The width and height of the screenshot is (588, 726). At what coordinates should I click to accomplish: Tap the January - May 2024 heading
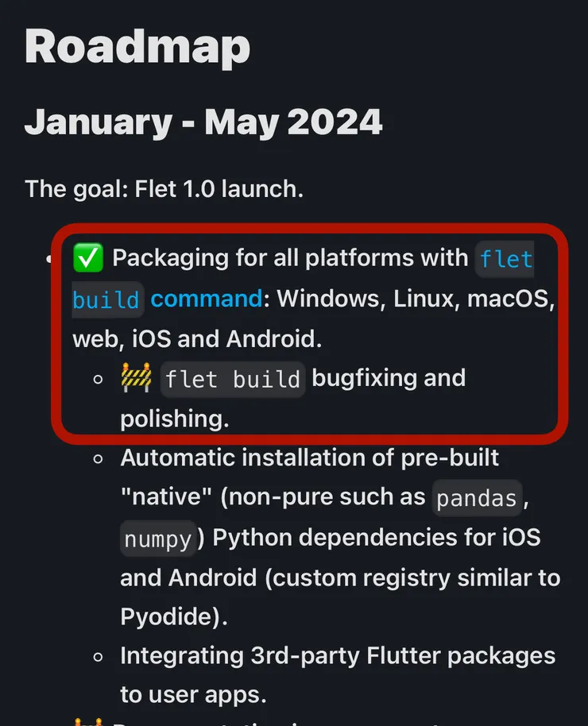[x=203, y=122]
